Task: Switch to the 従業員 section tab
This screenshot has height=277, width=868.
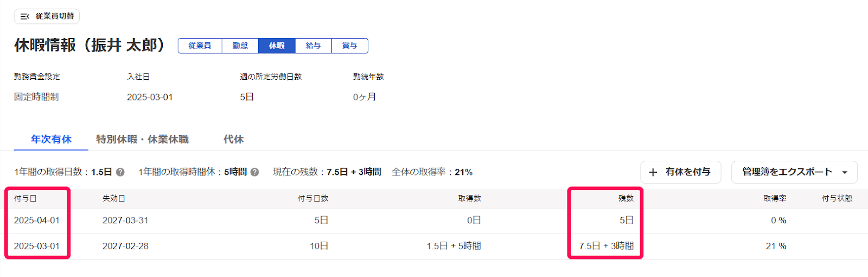Action: click(x=200, y=46)
